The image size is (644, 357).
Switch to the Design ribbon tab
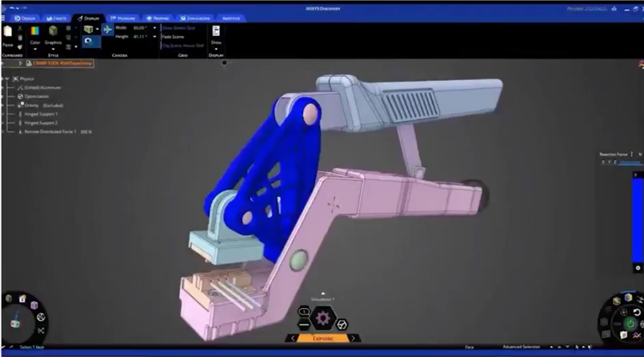(x=25, y=18)
